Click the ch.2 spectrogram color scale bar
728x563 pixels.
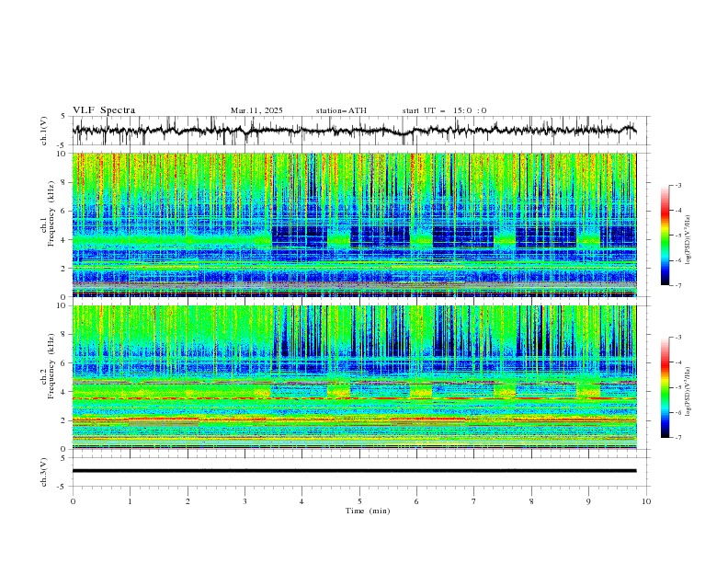[x=665, y=387]
